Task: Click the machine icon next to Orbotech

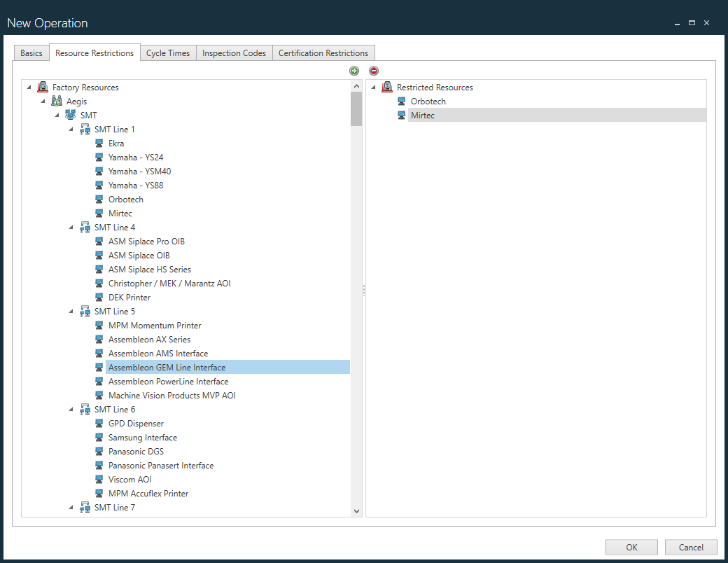Action: 99,199
